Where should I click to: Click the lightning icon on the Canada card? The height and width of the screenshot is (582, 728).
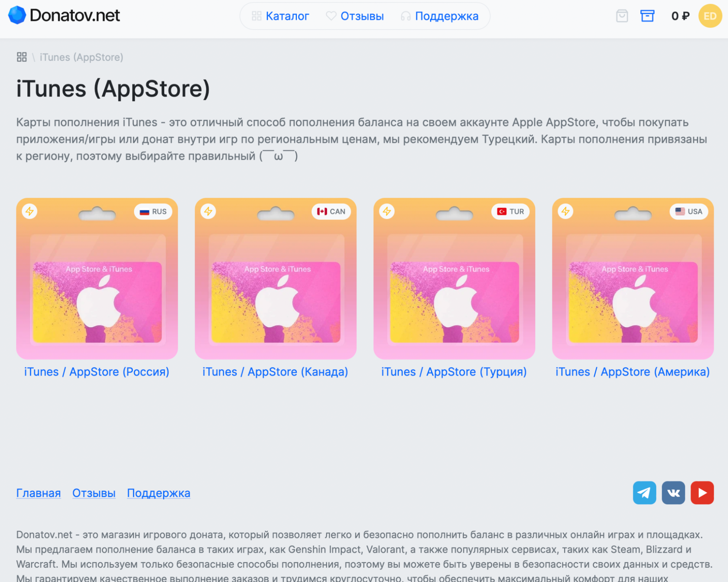(208, 211)
